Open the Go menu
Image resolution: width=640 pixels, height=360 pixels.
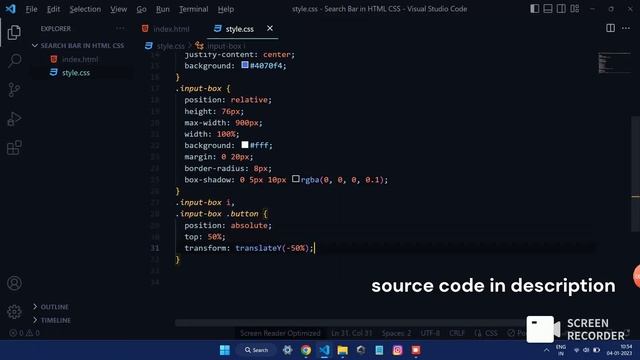(x=141, y=9)
